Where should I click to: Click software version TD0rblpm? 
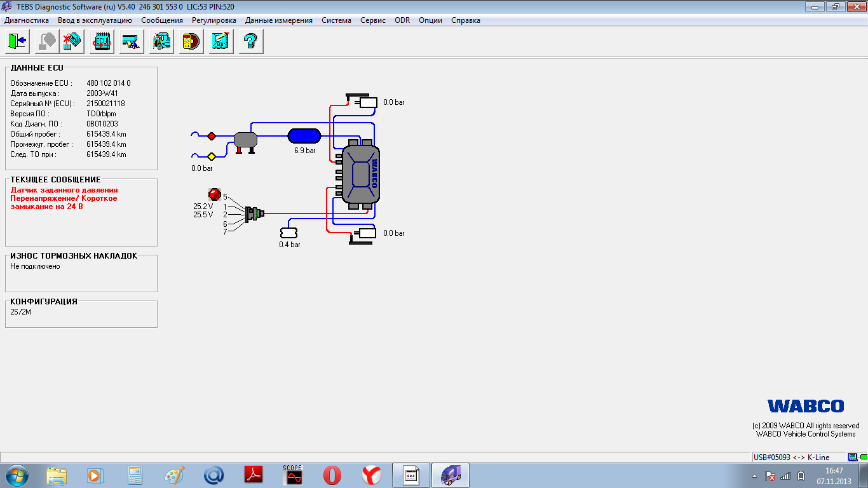102,114
